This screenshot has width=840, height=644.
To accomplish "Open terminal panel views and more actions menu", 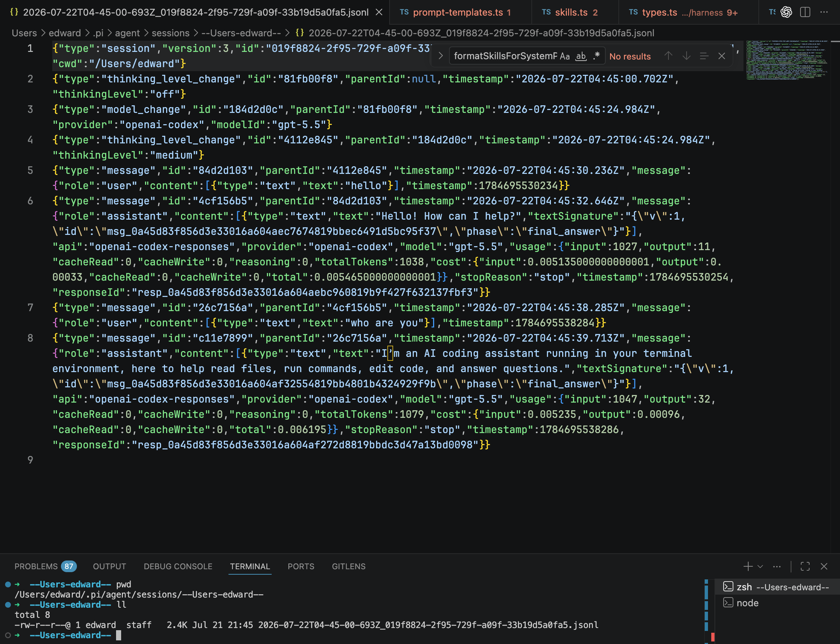I will pos(777,566).
